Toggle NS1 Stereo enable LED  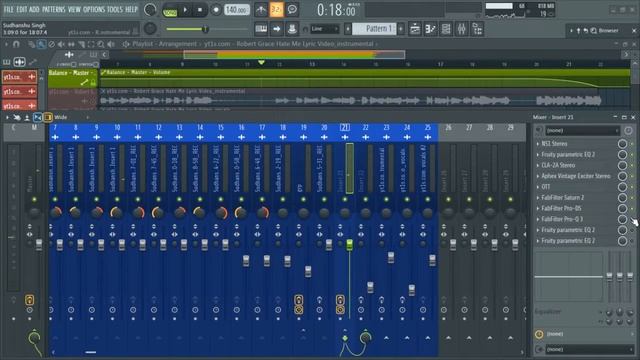tap(632, 144)
